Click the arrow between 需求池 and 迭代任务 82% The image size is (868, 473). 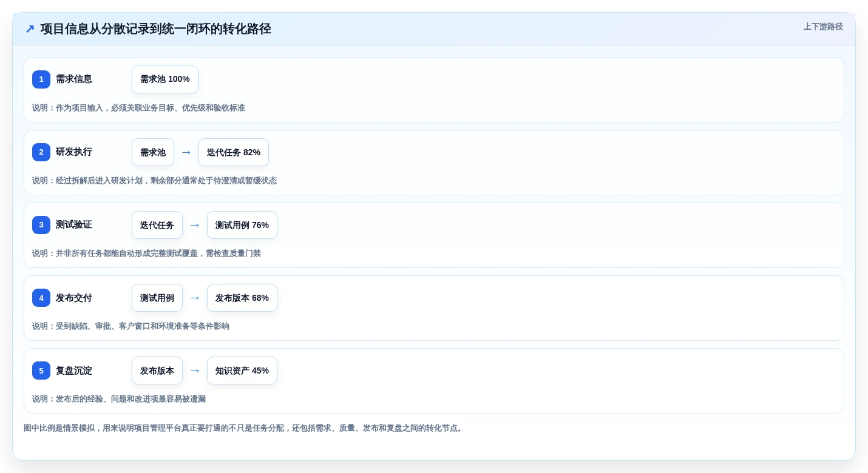[x=186, y=152]
